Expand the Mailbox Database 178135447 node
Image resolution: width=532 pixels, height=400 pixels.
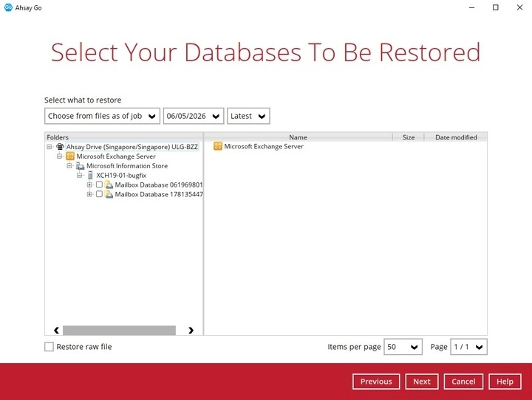point(89,194)
